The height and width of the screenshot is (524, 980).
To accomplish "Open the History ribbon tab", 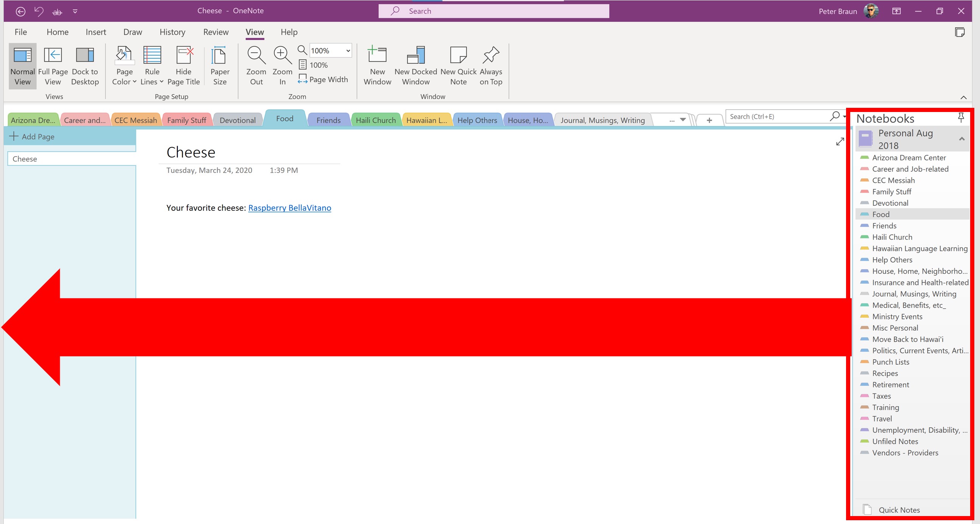I will click(172, 32).
